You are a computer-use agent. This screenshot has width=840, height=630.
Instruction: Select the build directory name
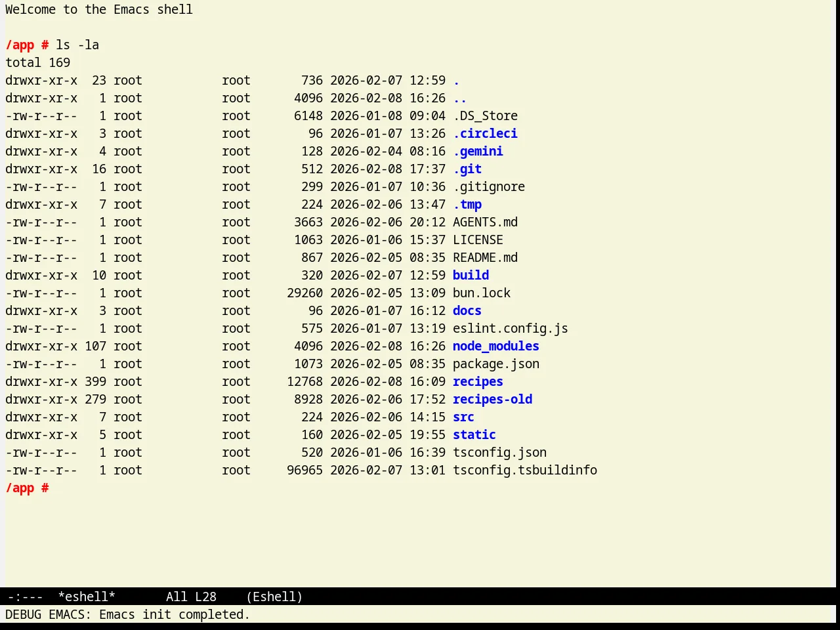(471, 275)
